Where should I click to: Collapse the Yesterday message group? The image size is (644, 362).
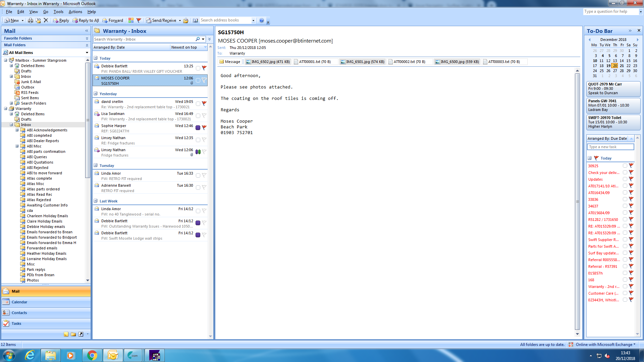96,94
